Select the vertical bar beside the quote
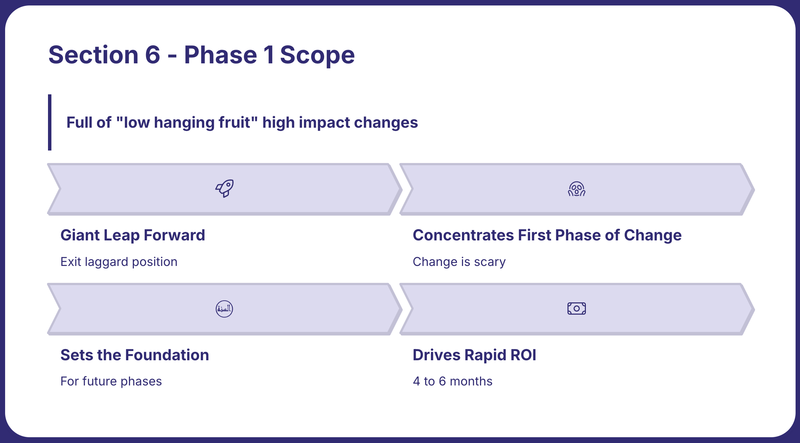This screenshot has width=800, height=443. point(49,122)
